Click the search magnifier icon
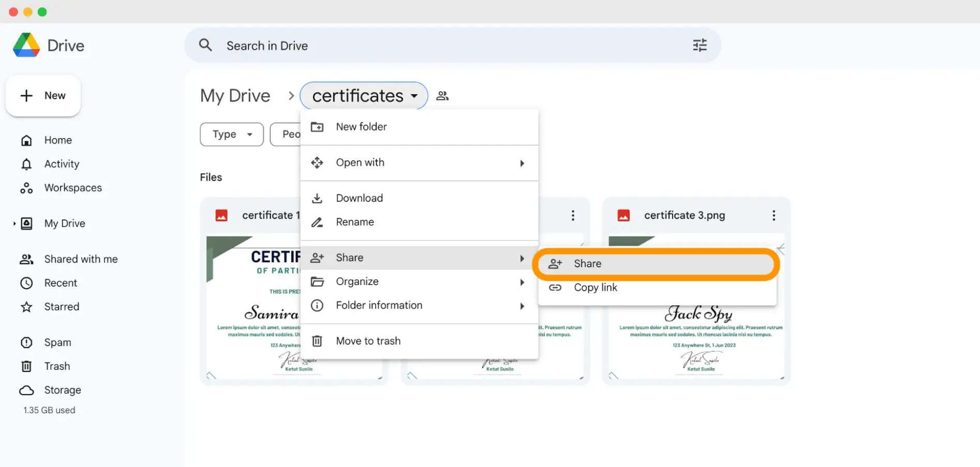980x467 pixels. point(205,45)
